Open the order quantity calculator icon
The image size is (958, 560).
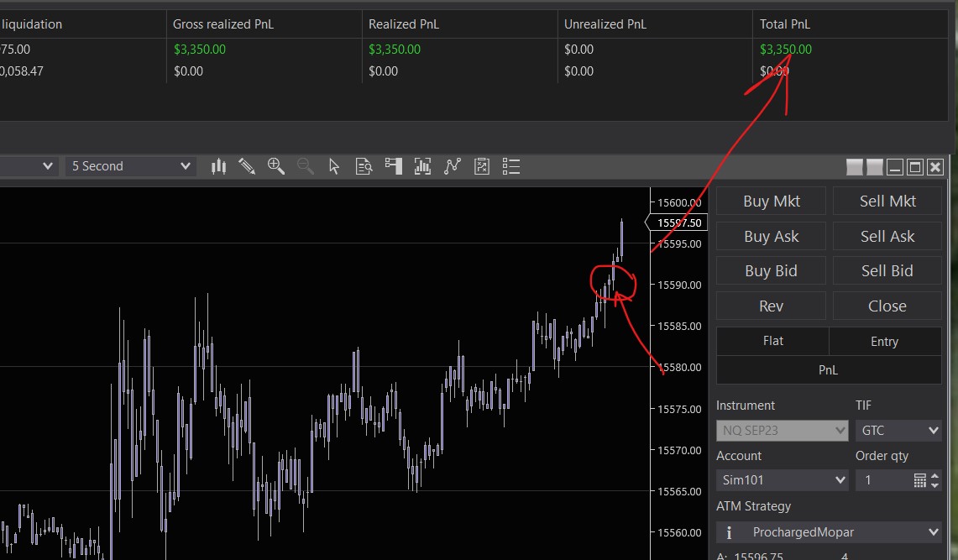click(919, 480)
